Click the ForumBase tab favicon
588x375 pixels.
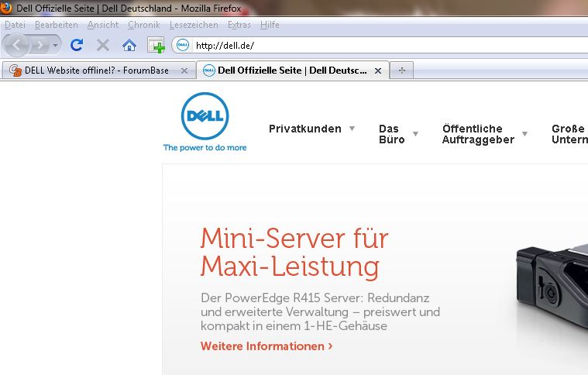pyautogui.click(x=15, y=71)
